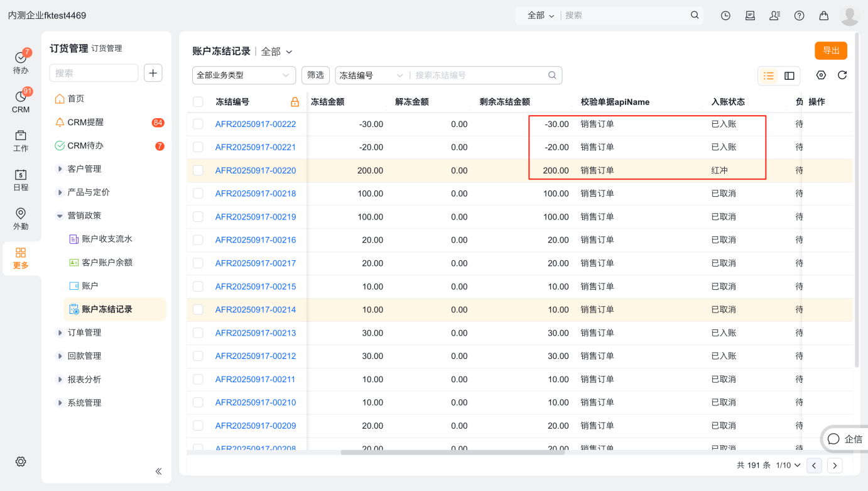Check the box for AFR20250917-00222

pyautogui.click(x=198, y=124)
